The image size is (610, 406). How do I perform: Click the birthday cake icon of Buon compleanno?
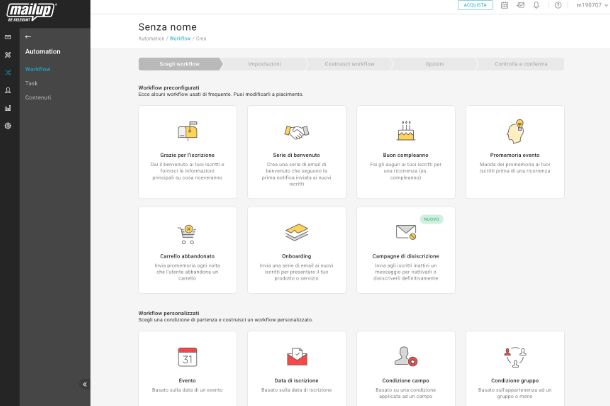(406, 130)
